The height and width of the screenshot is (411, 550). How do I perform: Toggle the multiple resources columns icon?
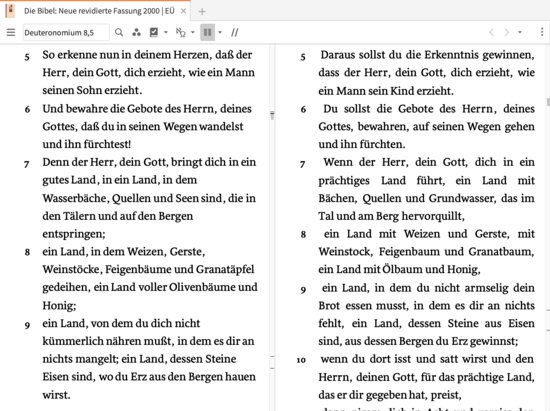click(x=207, y=33)
